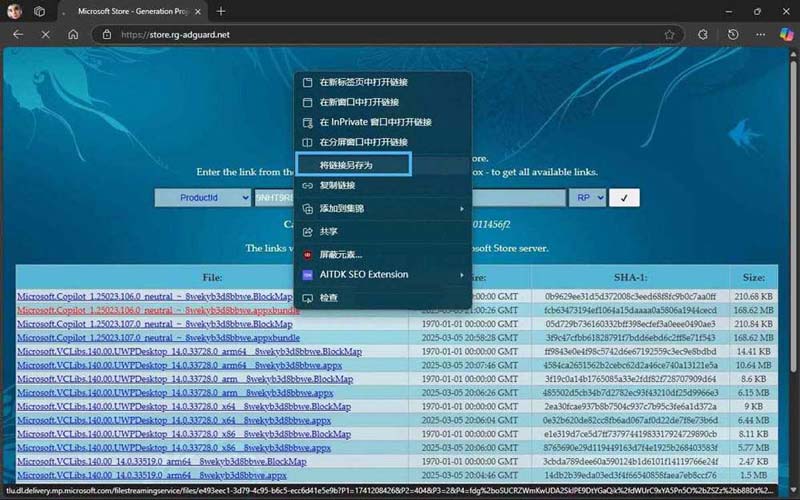Select the Microsoft Store browser tab
This screenshot has width=800, height=500.
coord(133,11)
